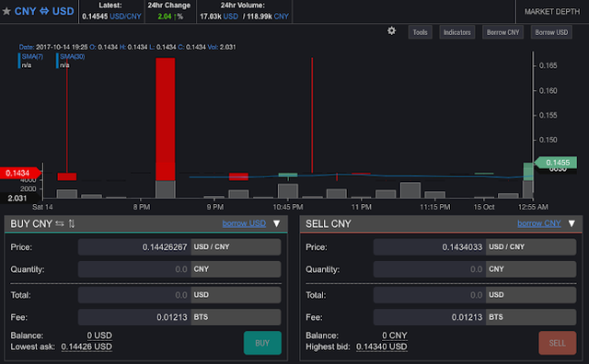Viewport: 589px width, 364px height.
Task: Open the Indicators dropdown
Action: [x=457, y=32]
